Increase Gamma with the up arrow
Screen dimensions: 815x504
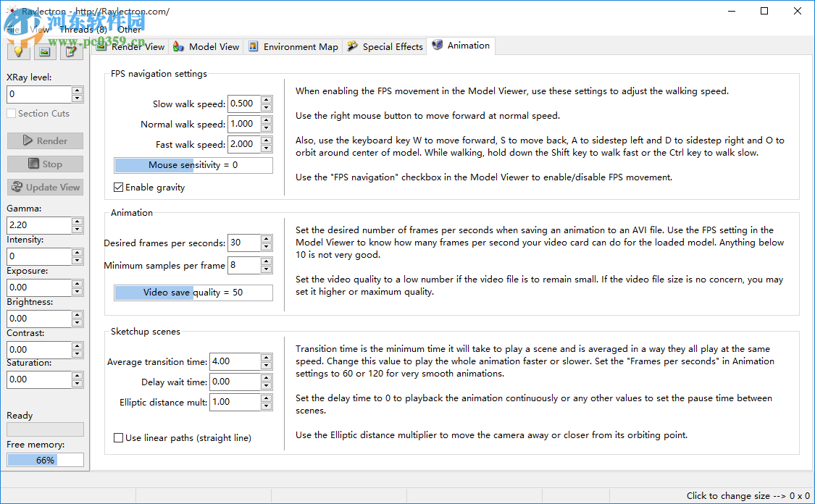tap(78, 222)
